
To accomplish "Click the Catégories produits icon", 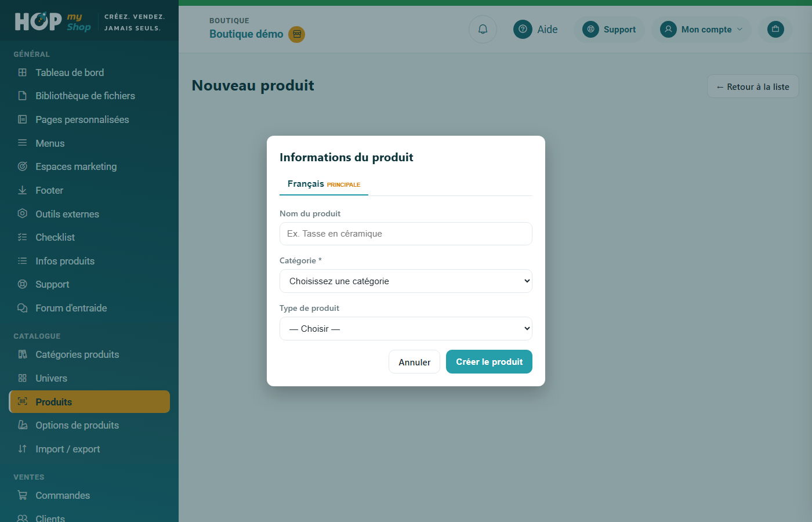I will pos(23,354).
